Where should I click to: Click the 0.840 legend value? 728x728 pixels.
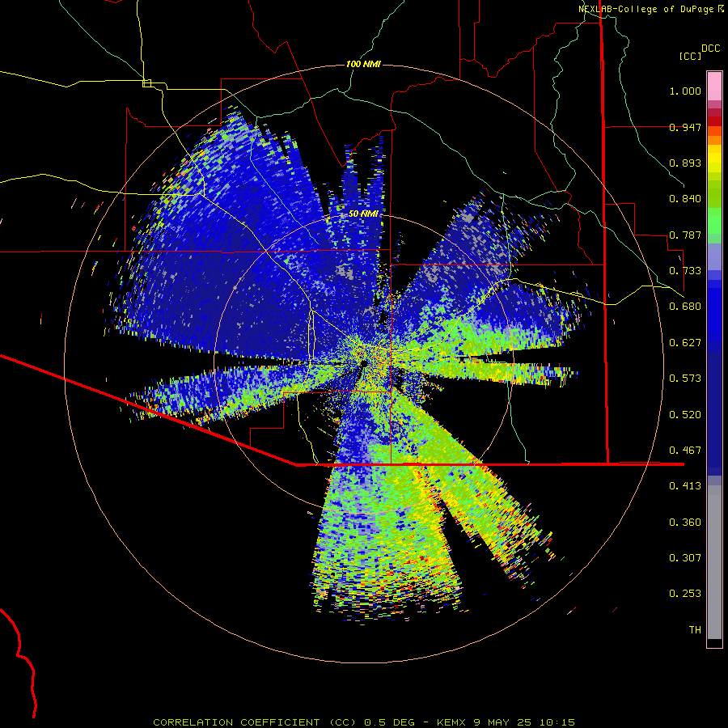coord(685,199)
